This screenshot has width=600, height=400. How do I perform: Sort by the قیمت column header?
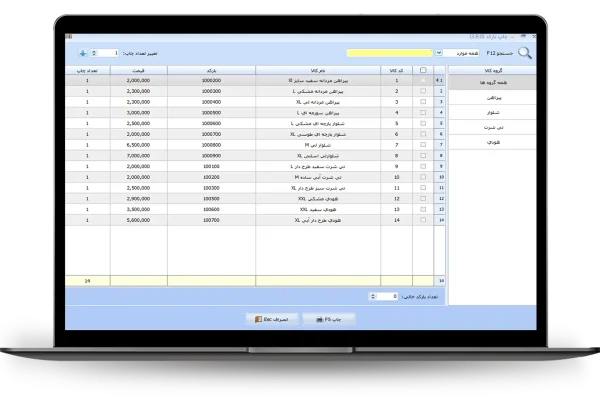click(139, 70)
